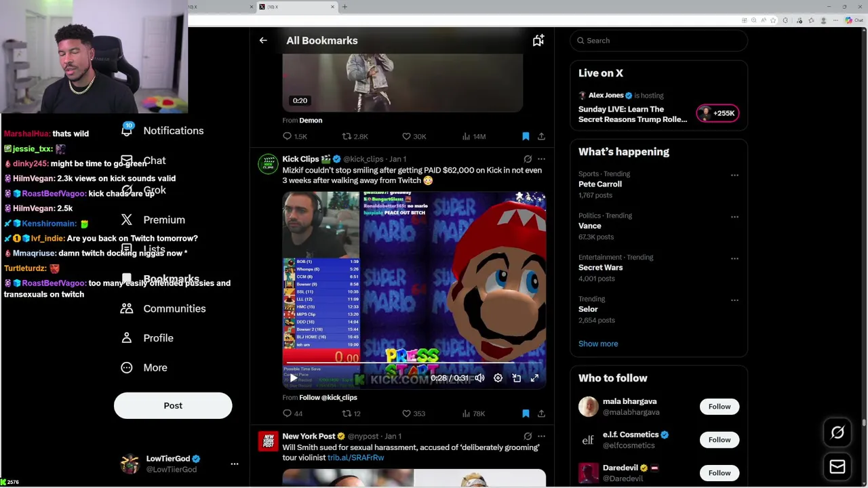Open more options for Secret Wars trend
868x488 pixels.
(734, 258)
